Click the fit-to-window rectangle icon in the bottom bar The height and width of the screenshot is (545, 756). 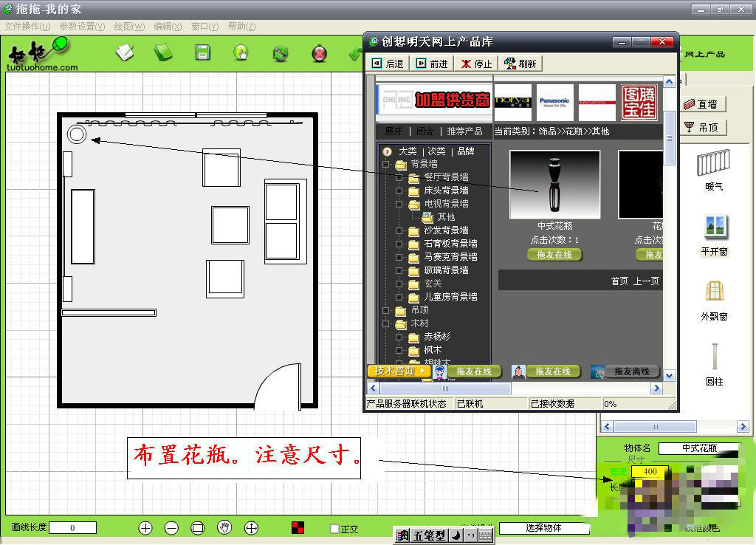click(197, 528)
